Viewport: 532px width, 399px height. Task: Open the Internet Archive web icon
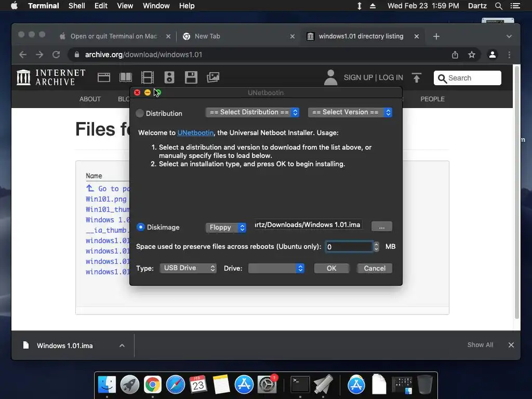point(104,77)
